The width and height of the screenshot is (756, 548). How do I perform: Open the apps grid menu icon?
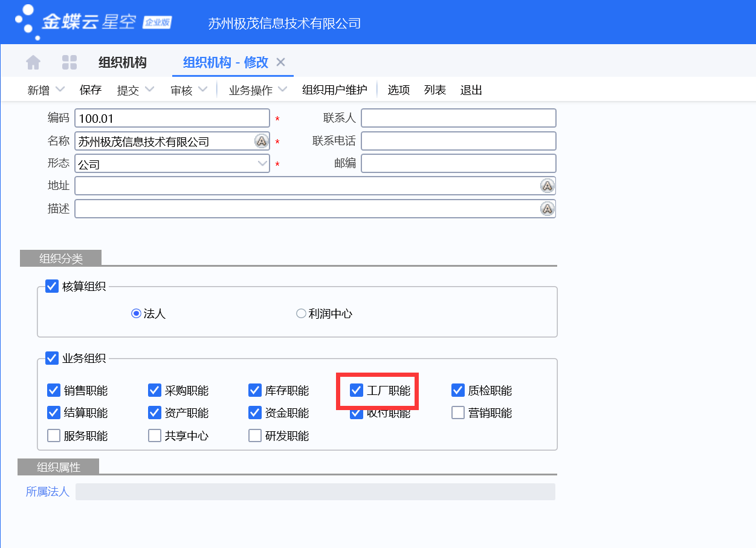click(x=69, y=62)
